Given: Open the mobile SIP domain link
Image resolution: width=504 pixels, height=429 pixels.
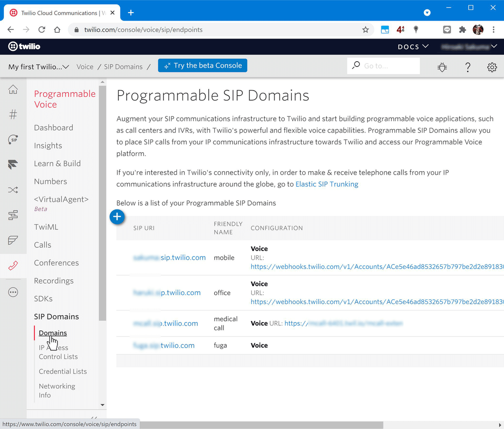Looking at the screenshot, I should point(169,257).
